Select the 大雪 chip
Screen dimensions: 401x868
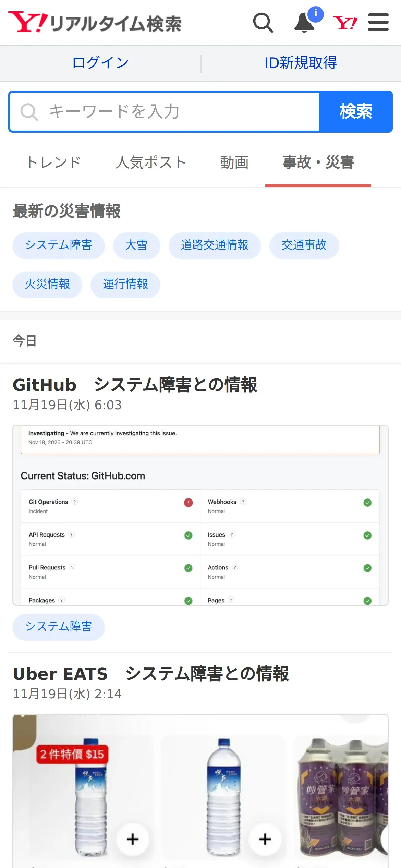point(136,245)
